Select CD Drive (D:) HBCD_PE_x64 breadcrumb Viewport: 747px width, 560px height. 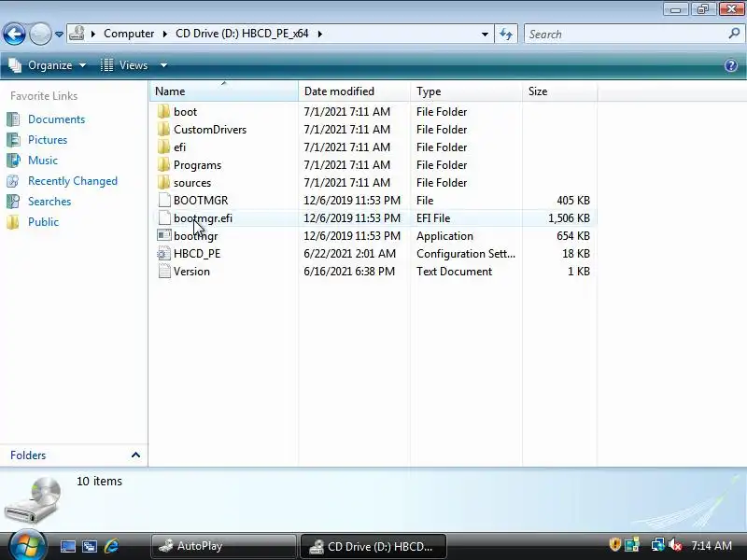coord(242,34)
